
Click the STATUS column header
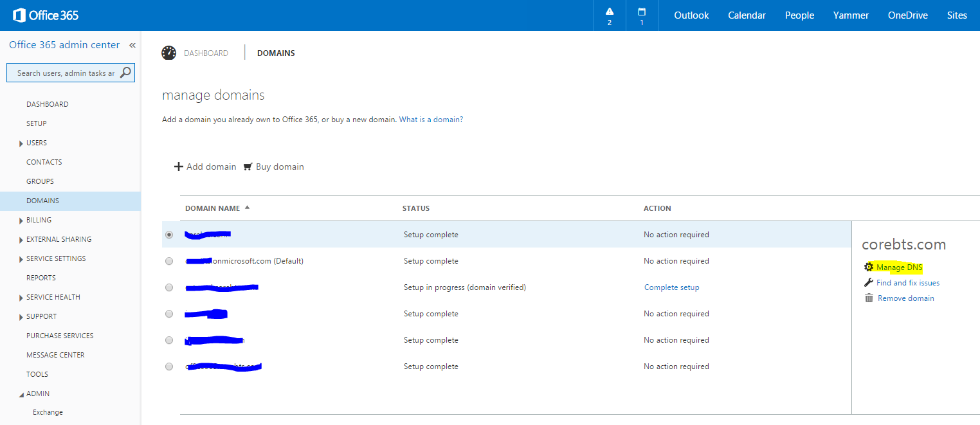[416, 208]
